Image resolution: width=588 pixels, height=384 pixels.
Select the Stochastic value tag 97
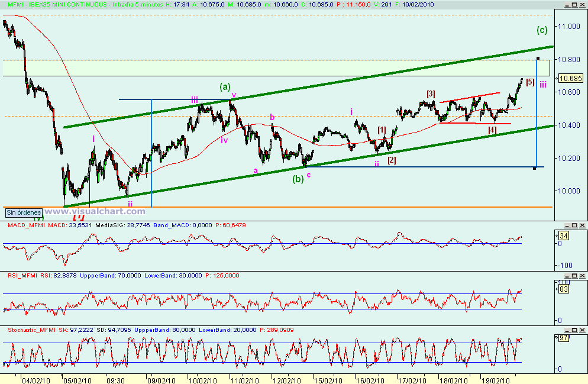click(x=564, y=338)
